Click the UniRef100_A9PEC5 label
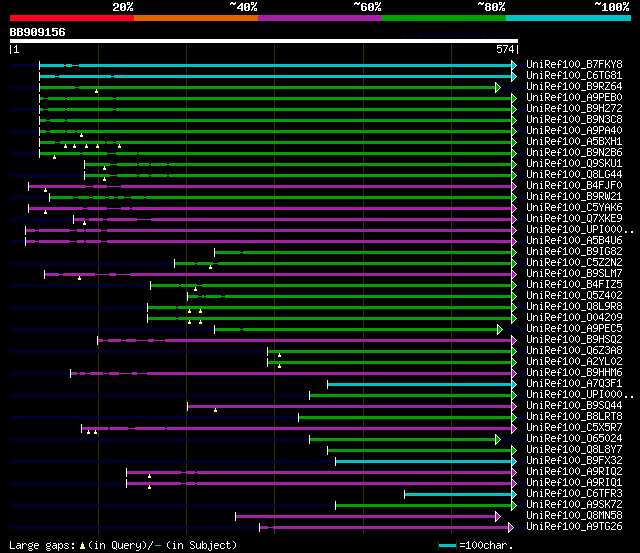This screenshot has width=640, height=553. point(574,329)
